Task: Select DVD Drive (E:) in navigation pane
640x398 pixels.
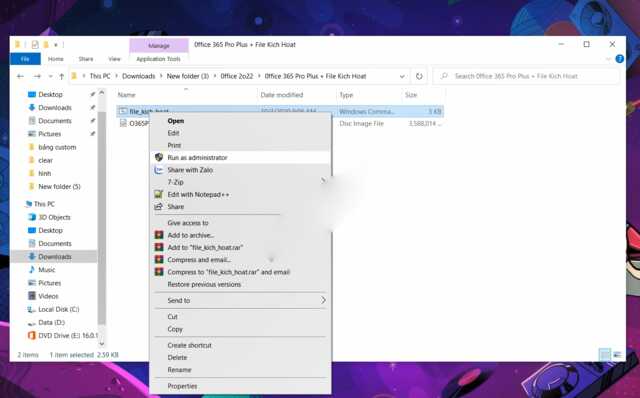Action: click(x=63, y=336)
